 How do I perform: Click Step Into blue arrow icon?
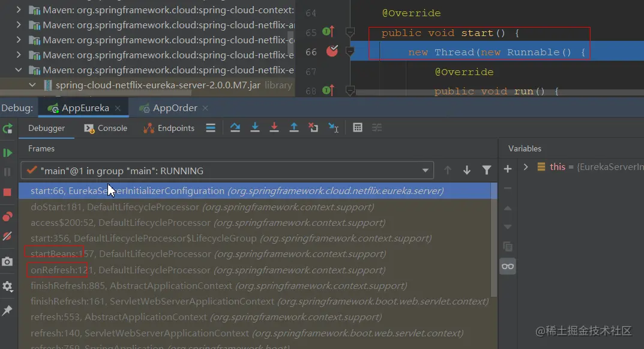(x=254, y=128)
